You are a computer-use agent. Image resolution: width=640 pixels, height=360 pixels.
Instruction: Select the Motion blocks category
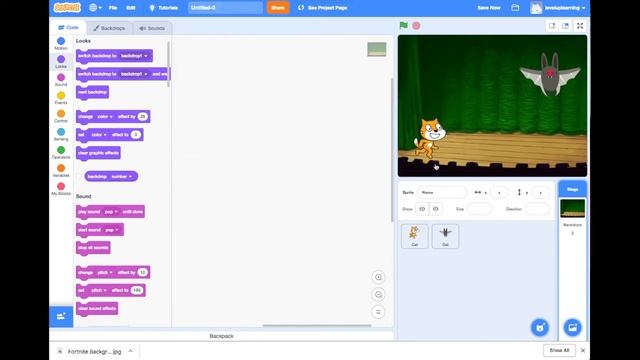click(61, 43)
